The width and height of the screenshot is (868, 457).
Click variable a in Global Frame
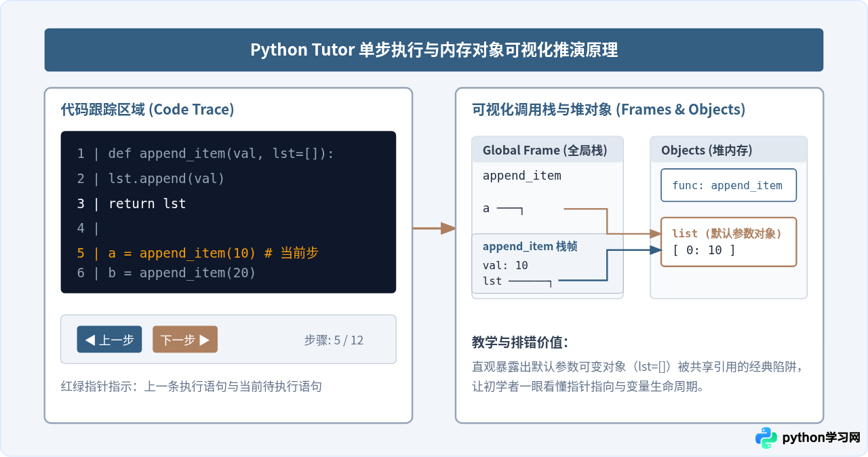click(x=486, y=208)
